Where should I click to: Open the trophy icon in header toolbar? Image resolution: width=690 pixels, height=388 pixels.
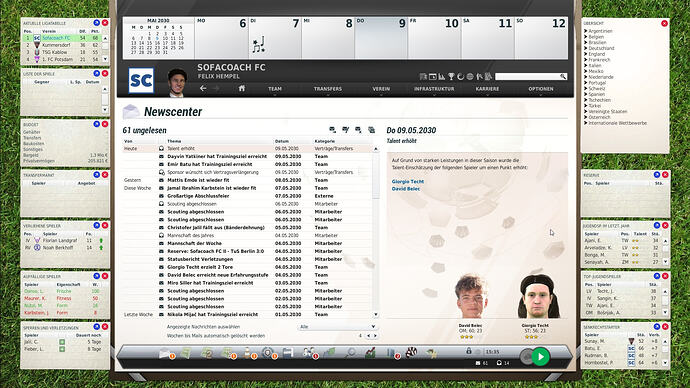coord(451,77)
